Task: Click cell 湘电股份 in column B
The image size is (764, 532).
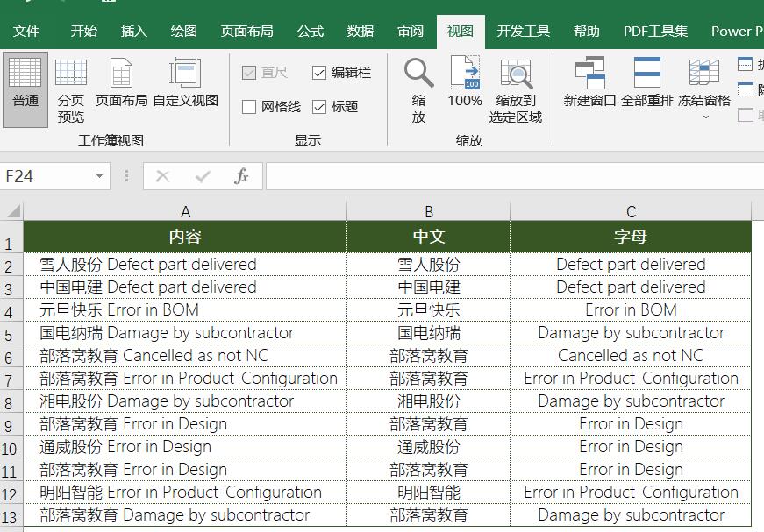Action: point(429,401)
